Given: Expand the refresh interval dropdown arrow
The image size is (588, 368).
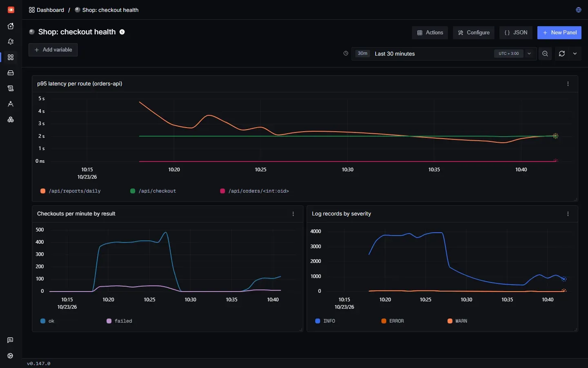Looking at the screenshot, I should click(x=575, y=54).
